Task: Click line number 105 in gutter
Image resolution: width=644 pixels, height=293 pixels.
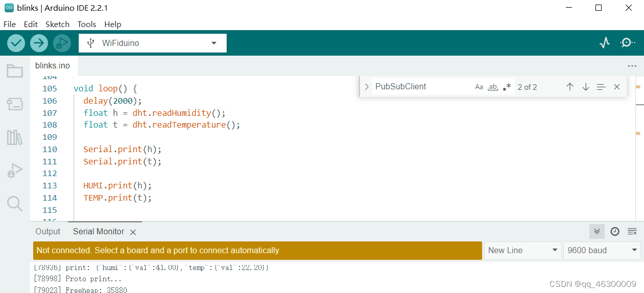Action: coord(50,89)
